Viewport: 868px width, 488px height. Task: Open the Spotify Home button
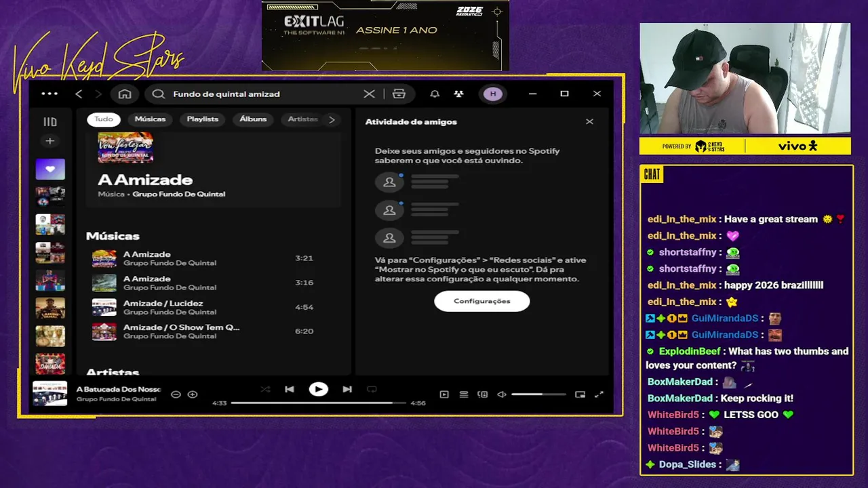coord(125,94)
